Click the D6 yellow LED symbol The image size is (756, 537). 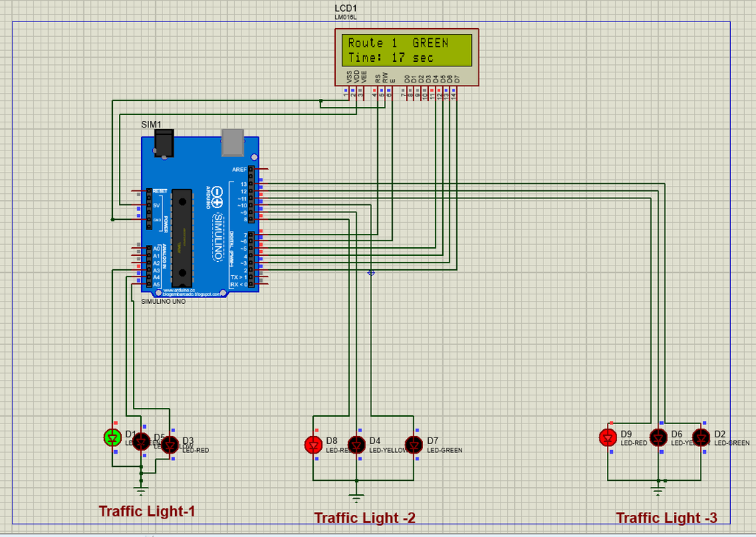658,437
